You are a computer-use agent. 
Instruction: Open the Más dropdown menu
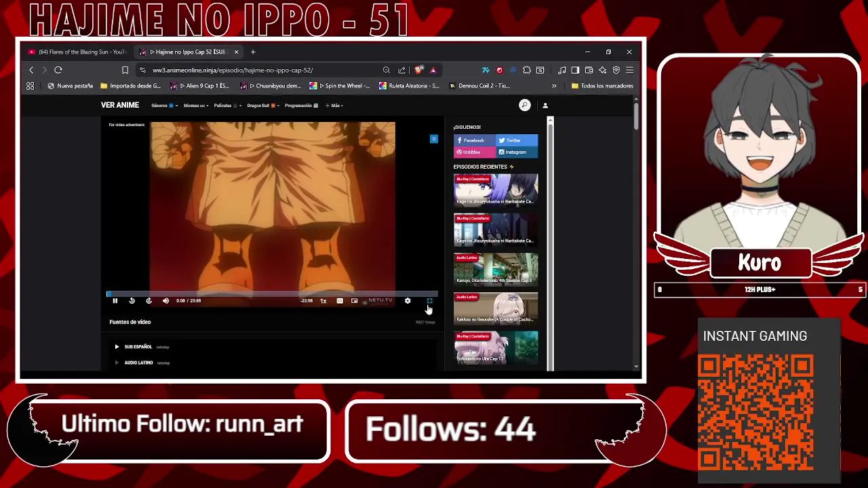(334, 106)
